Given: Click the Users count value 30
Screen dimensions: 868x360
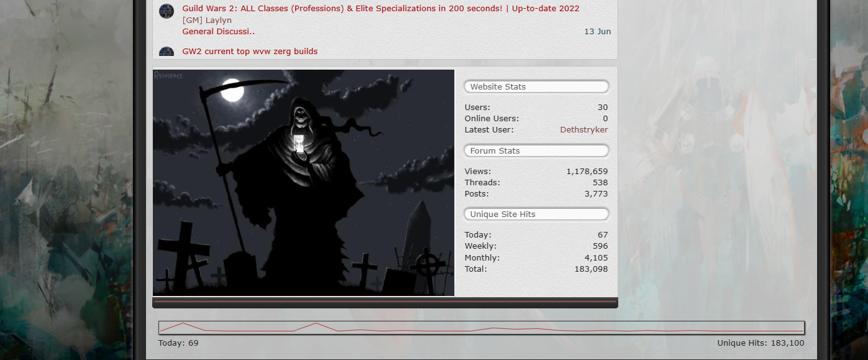Looking at the screenshot, I should coord(603,108).
